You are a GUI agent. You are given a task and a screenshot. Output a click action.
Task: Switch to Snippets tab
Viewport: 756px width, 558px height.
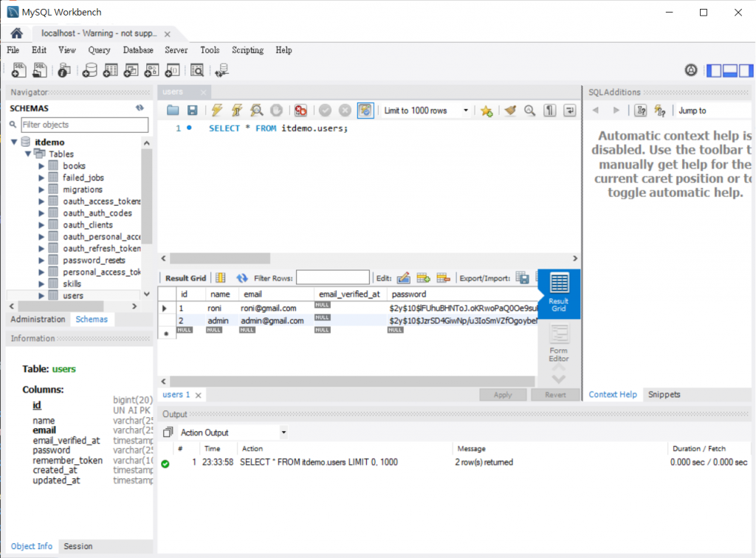point(664,394)
